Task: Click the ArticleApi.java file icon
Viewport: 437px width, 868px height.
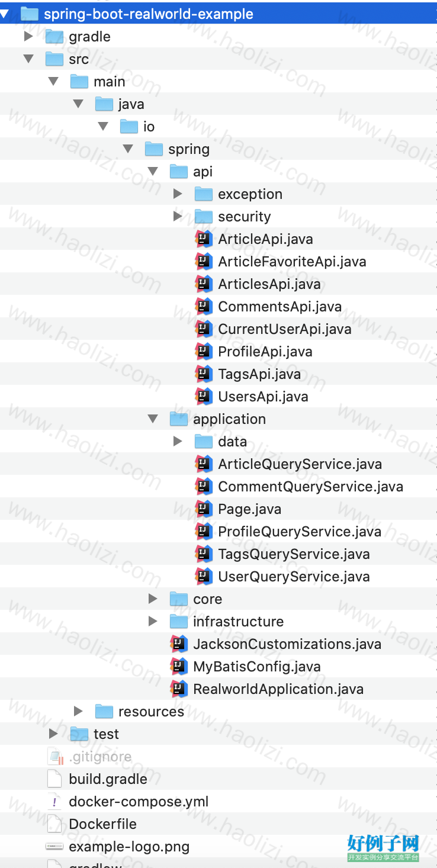Action: [x=204, y=239]
